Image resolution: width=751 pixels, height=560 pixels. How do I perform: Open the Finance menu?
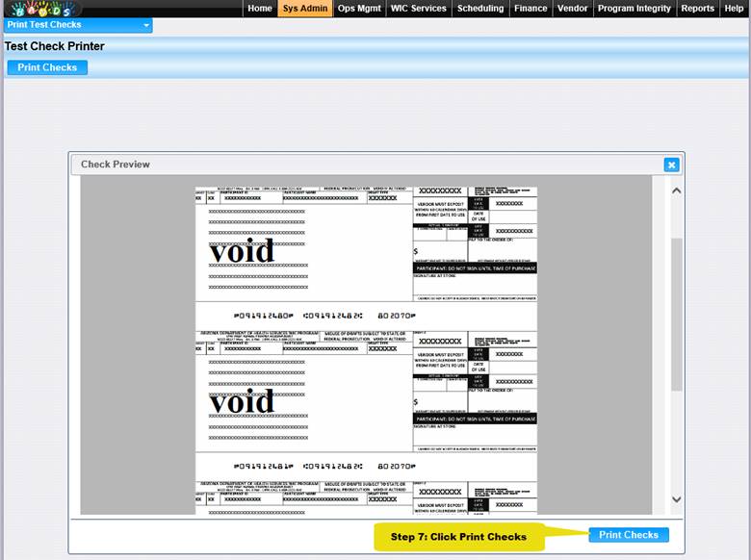[x=531, y=9]
